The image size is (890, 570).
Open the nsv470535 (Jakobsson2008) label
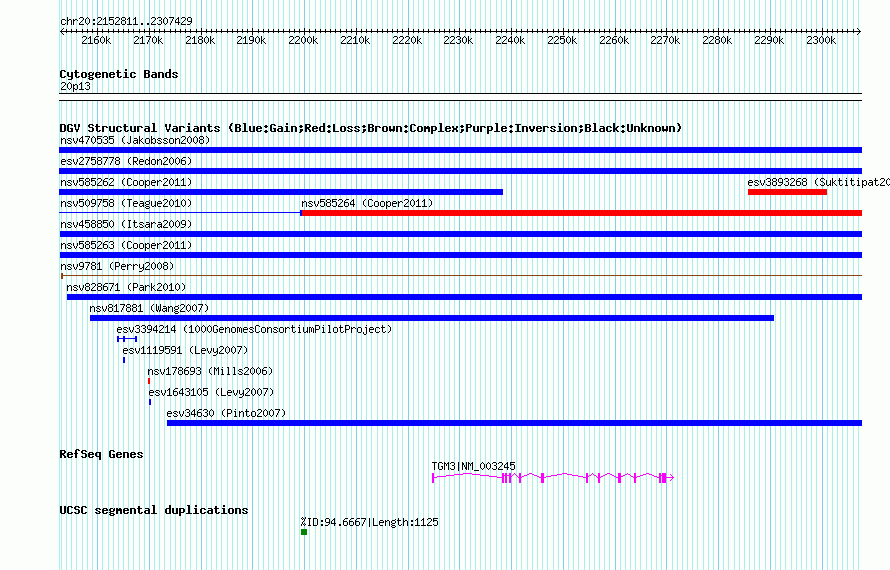click(135, 140)
